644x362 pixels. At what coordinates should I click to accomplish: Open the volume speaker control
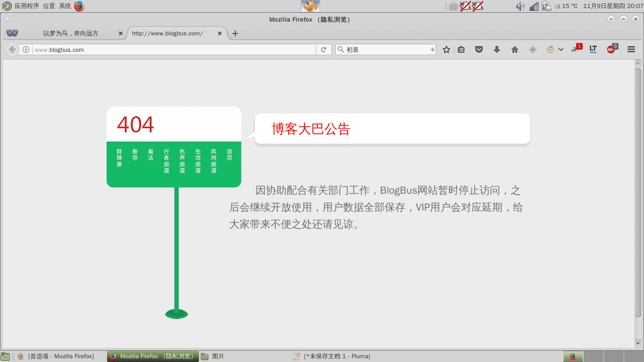520,6
